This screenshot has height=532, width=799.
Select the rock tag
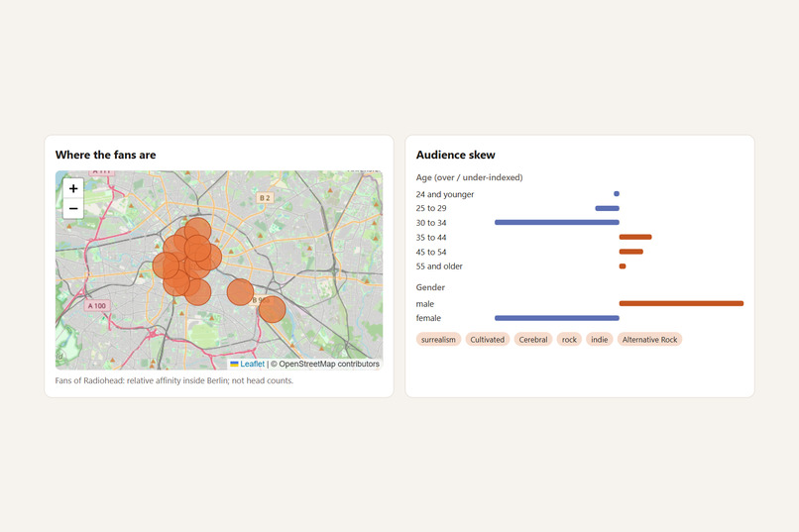pos(569,340)
